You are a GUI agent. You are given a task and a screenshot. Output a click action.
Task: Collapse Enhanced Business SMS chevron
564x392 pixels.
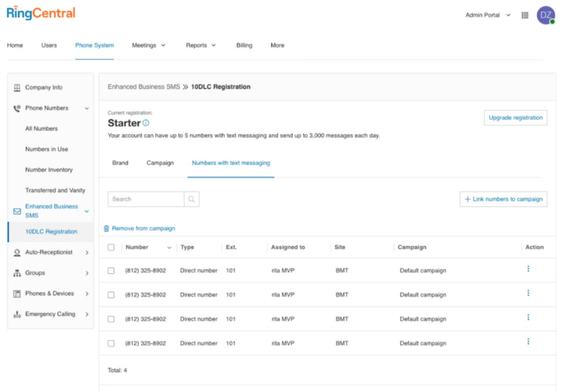click(x=87, y=211)
